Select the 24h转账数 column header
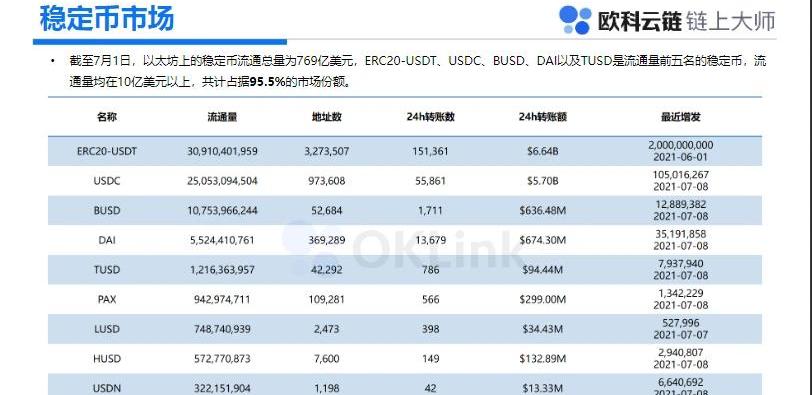This screenshot has height=395, width=812. click(430, 117)
